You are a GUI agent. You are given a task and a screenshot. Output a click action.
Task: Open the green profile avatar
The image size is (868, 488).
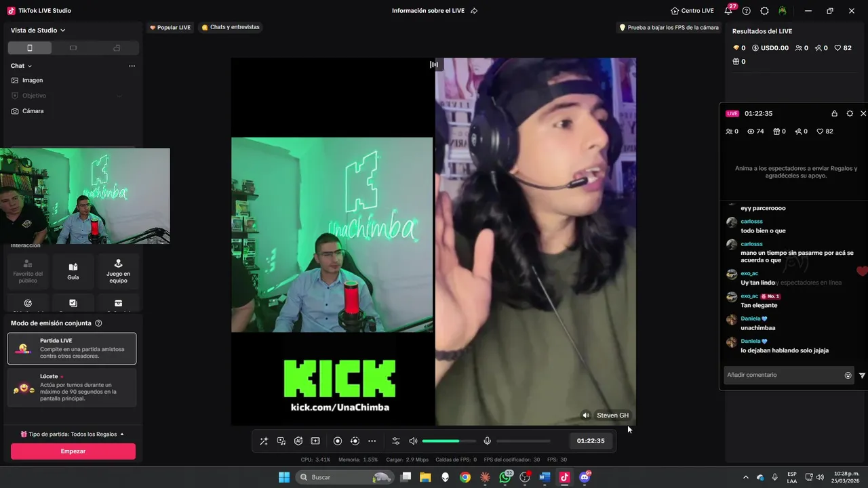point(783,11)
